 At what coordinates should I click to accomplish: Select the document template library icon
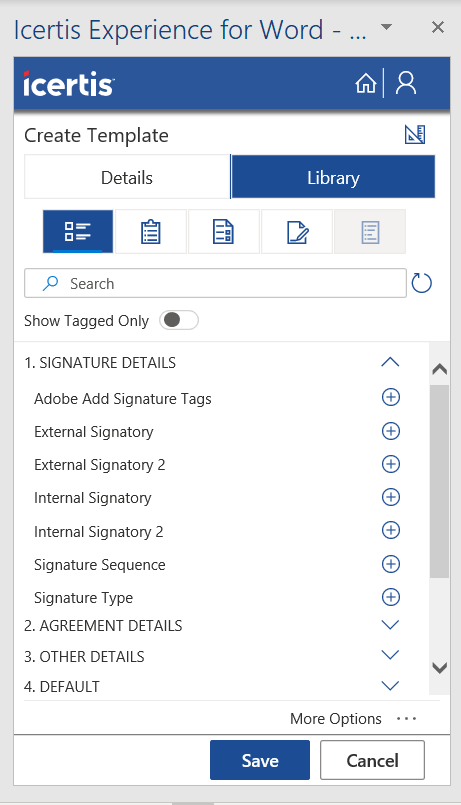tap(223, 231)
